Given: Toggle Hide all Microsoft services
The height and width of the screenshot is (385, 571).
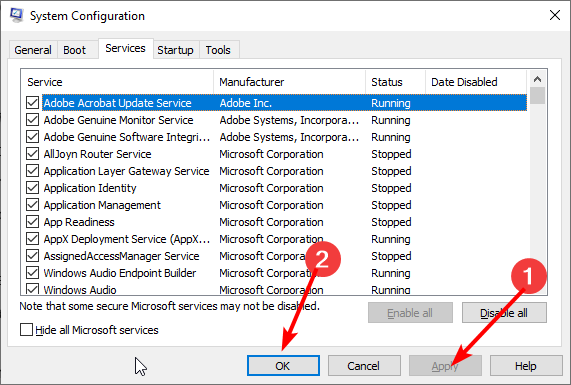Looking at the screenshot, I should (26, 330).
